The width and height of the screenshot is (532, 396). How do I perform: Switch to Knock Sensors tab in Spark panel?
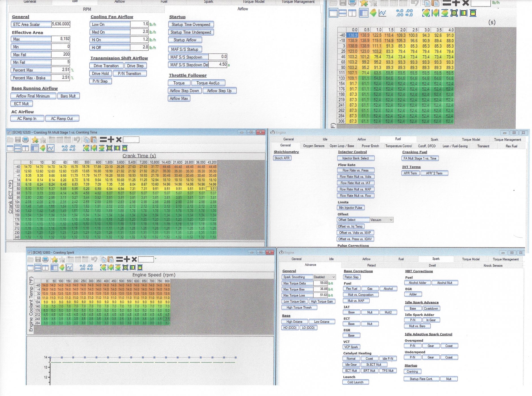coord(493,266)
